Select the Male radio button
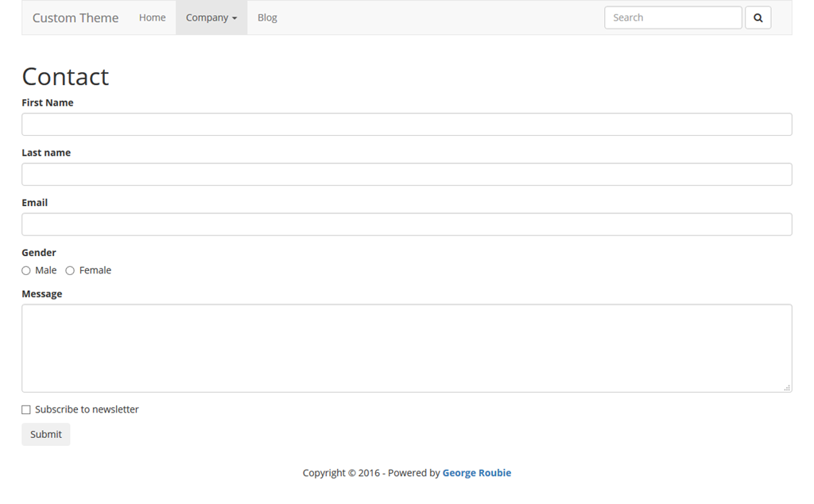This screenshot has height=504, width=814. (x=26, y=270)
